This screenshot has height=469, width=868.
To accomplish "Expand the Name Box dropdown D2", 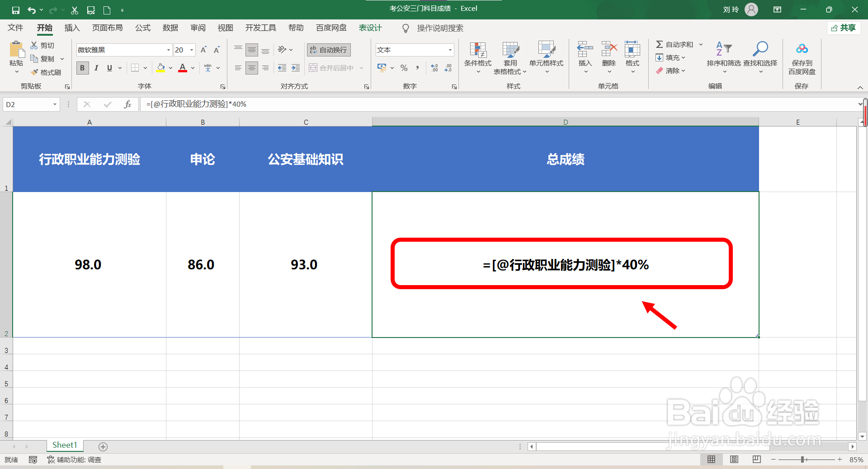I will [55, 104].
